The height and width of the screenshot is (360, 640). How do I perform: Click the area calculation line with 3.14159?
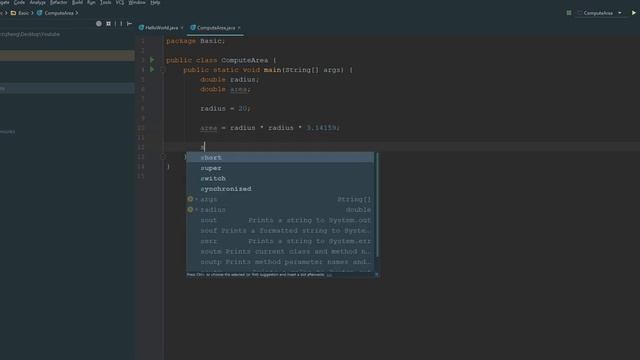(270, 128)
